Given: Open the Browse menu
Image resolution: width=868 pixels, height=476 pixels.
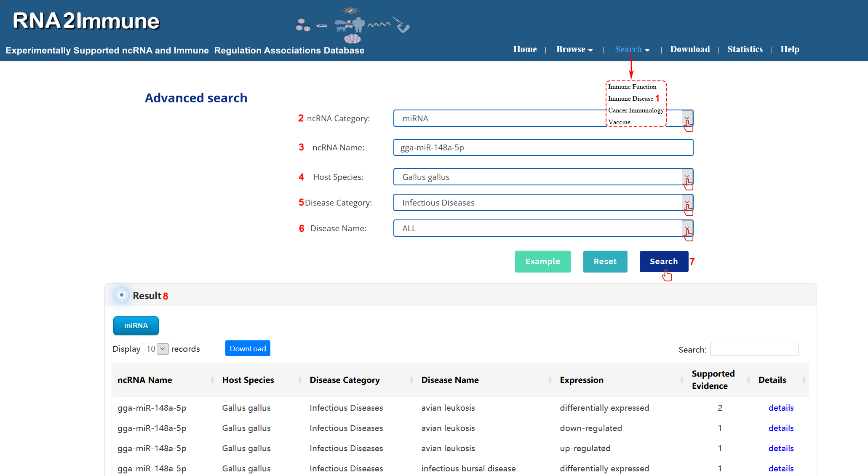Looking at the screenshot, I should point(574,49).
